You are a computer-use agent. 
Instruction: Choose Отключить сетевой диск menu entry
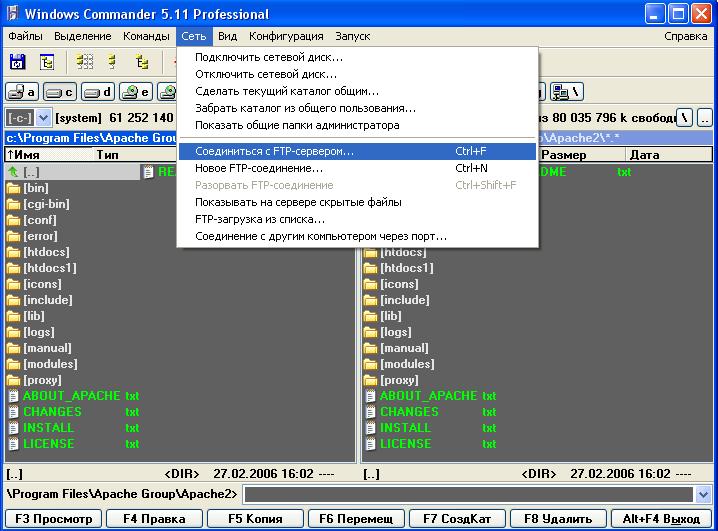[x=357, y=74]
